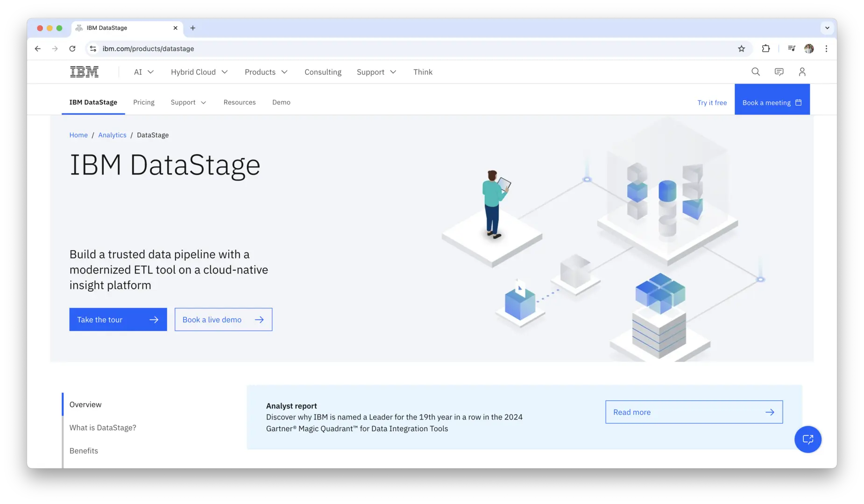Expand Support dropdown in DataStage subnav
The image size is (864, 504).
coord(188,102)
